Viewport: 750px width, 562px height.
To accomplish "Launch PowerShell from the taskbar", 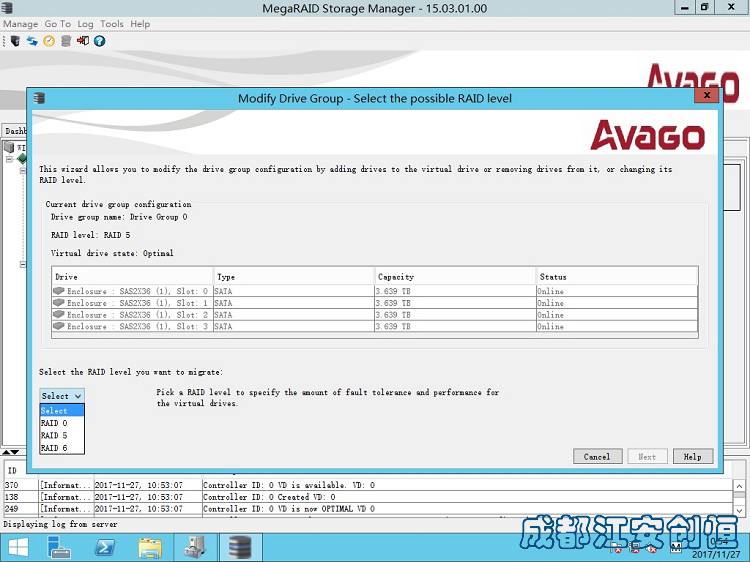I will click(x=105, y=547).
